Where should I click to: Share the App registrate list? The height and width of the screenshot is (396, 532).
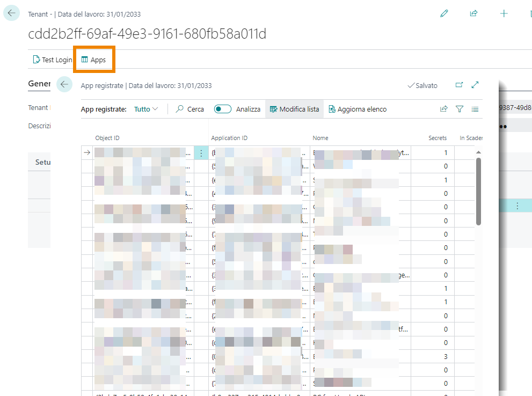tap(444, 109)
